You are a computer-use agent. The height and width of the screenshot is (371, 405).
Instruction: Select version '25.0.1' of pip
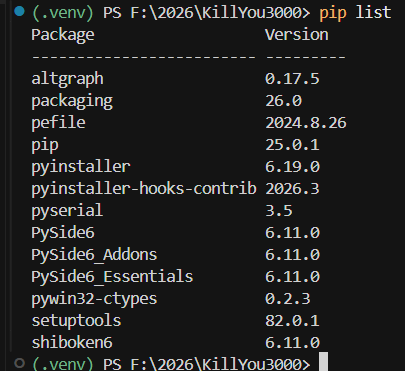coord(292,145)
